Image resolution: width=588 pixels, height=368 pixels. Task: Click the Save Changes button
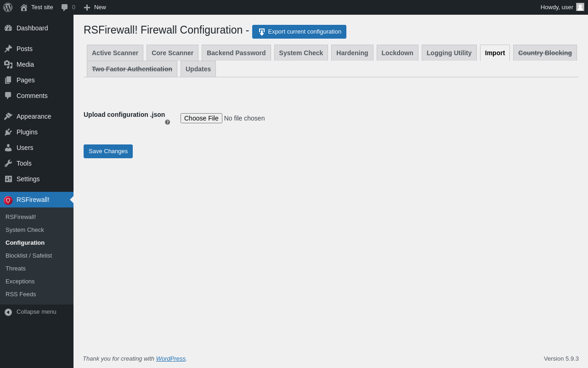pos(108,151)
